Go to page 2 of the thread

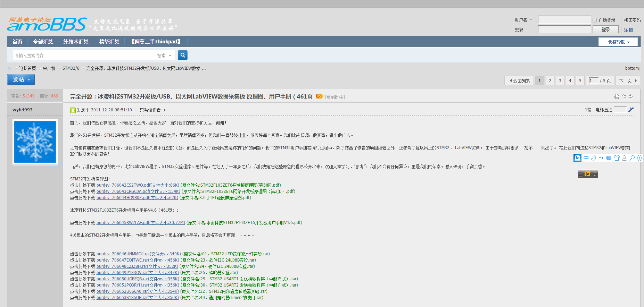pyautogui.click(x=550, y=81)
